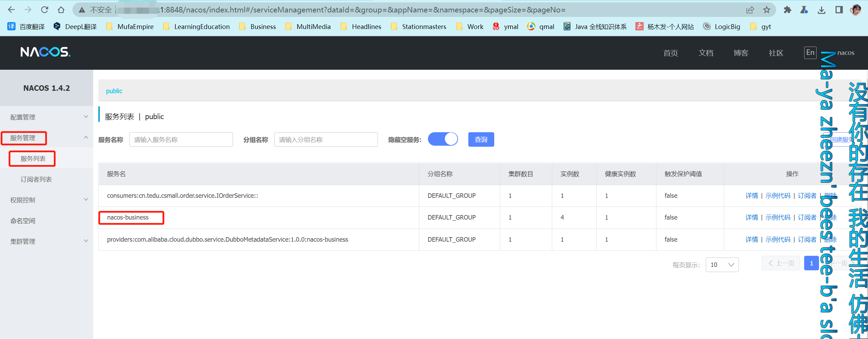Open 详情 for nacos-business service

tap(752, 217)
